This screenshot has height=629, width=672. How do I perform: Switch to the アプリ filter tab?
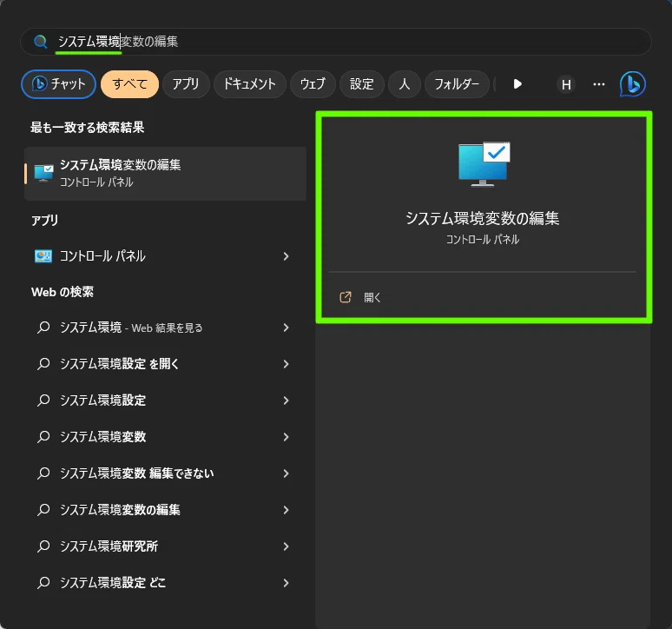(x=186, y=84)
